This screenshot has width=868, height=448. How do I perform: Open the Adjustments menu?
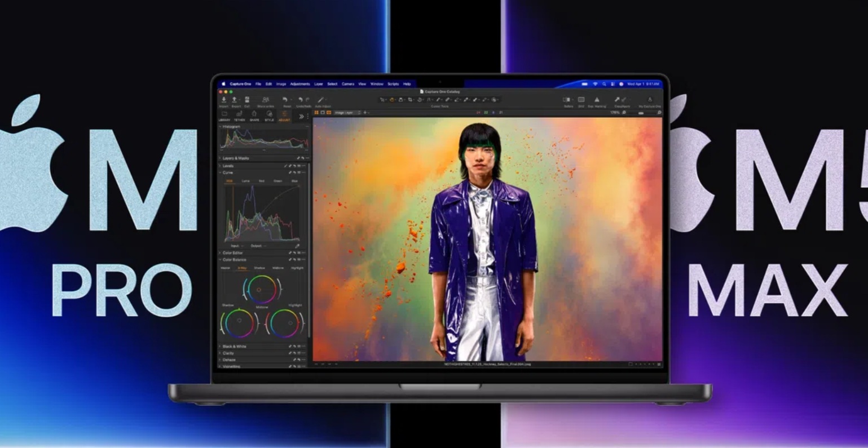point(301,83)
